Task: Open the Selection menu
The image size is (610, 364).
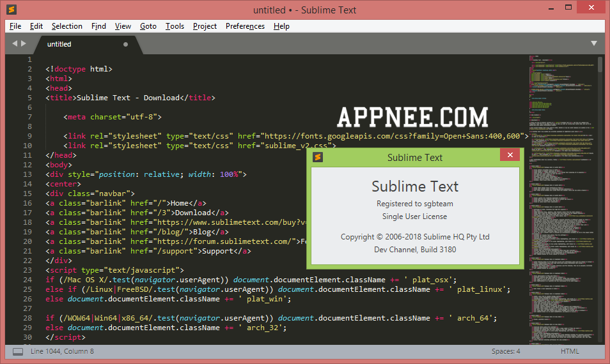Action: (67, 26)
